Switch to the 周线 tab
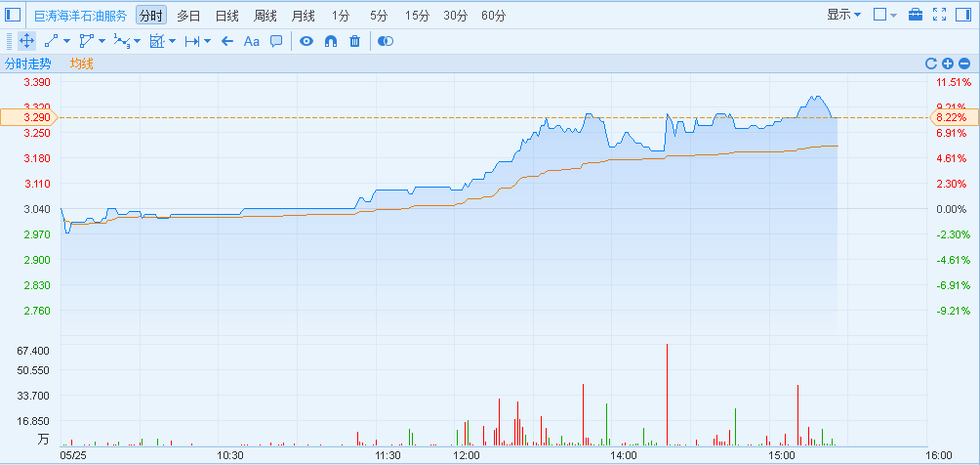This screenshot has height=465, width=980. click(x=265, y=16)
